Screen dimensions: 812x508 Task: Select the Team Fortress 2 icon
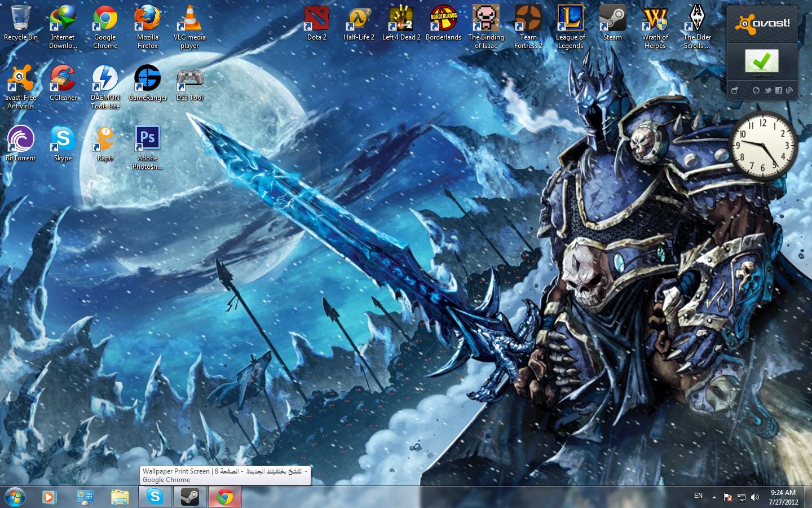528,28
